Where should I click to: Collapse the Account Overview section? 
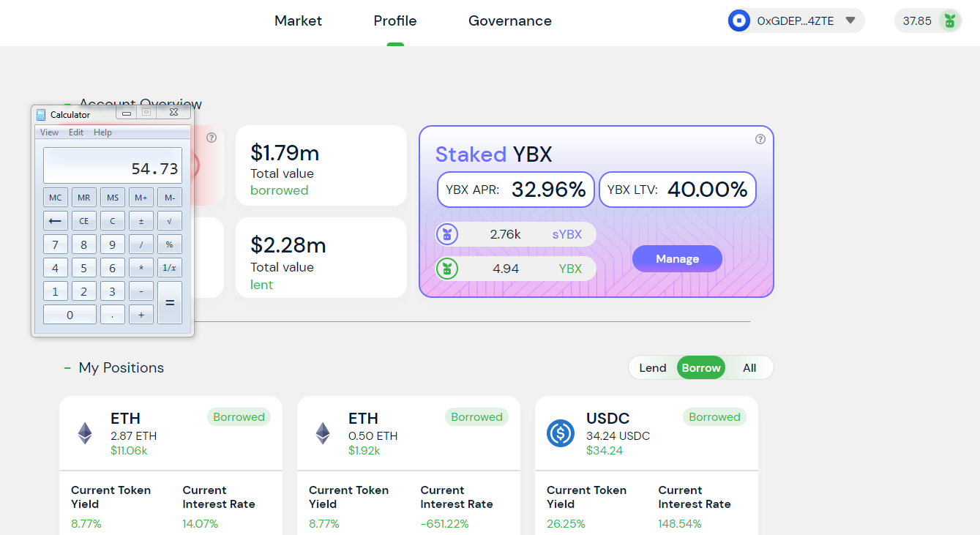tap(68, 104)
